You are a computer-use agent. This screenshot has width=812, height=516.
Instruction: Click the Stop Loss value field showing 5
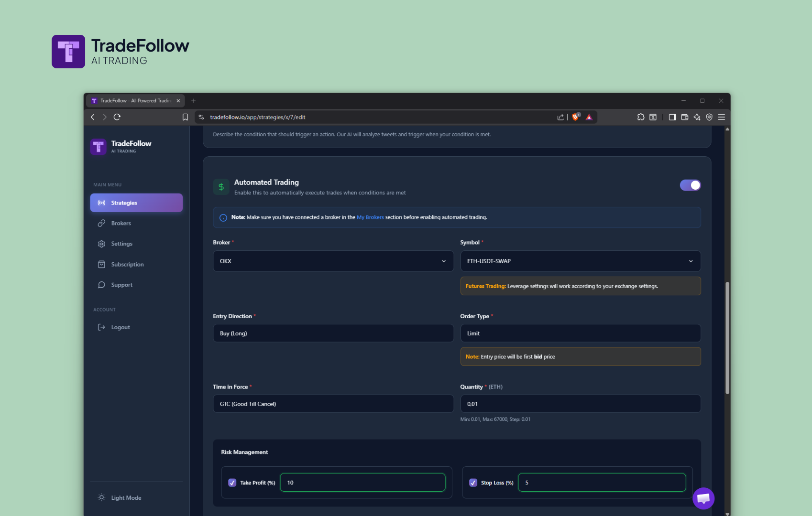pyautogui.click(x=602, y=483)
